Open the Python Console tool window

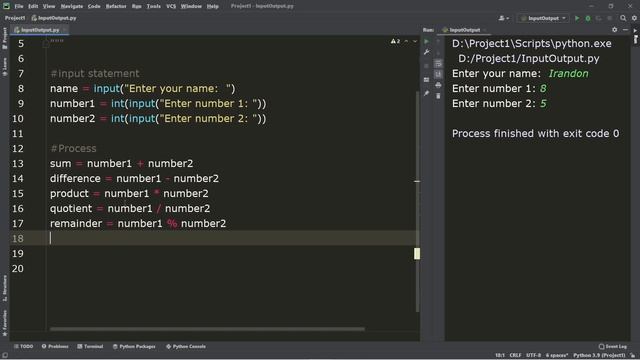(x=186, y=347)
